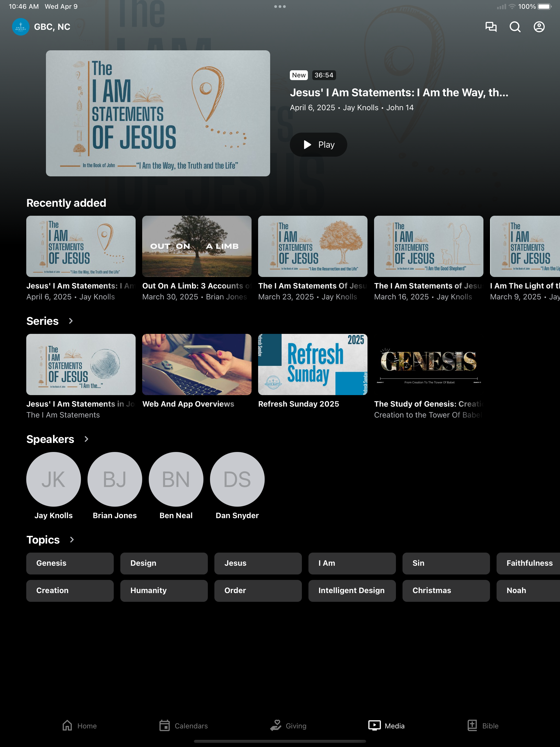Choose the Design topic
Screen dimensions: 560x747
(x=164, y=563)
